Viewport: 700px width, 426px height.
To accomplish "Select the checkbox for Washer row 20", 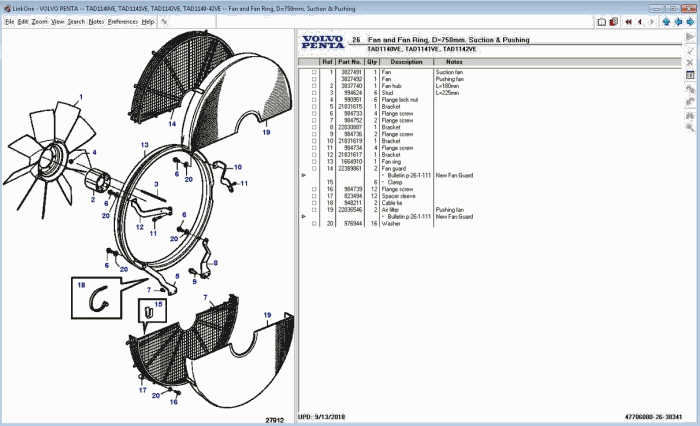I will (x=314, y=223).
